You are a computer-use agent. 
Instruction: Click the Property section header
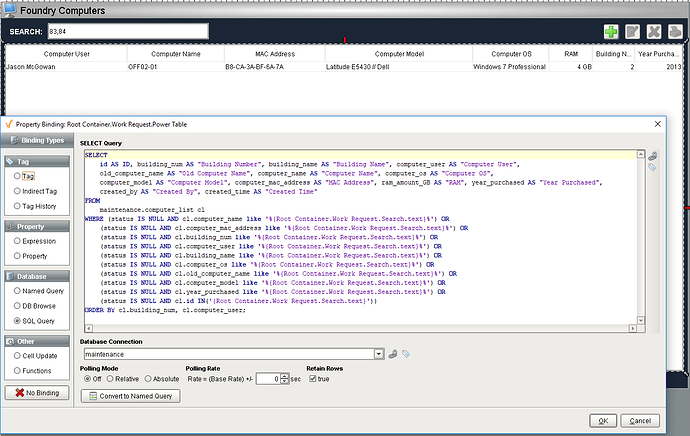37,227
